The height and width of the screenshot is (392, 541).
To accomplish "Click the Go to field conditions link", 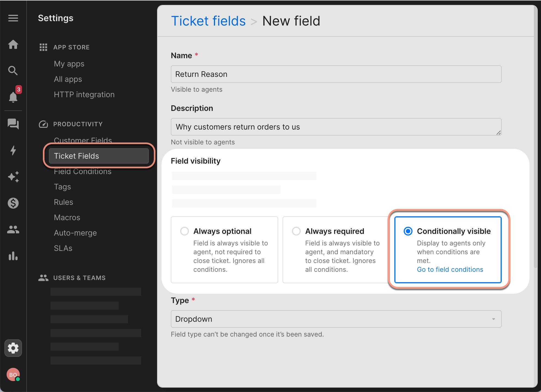I will [450, 269].
